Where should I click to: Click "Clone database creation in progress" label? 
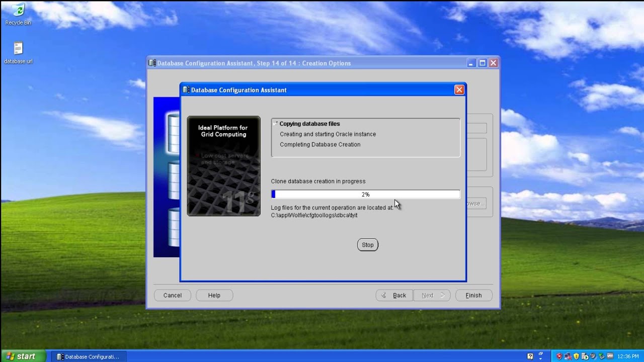(318, 182)
